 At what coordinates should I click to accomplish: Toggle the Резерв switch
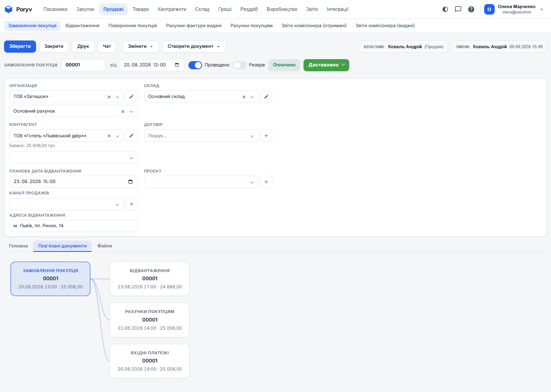tap(240, 65)
